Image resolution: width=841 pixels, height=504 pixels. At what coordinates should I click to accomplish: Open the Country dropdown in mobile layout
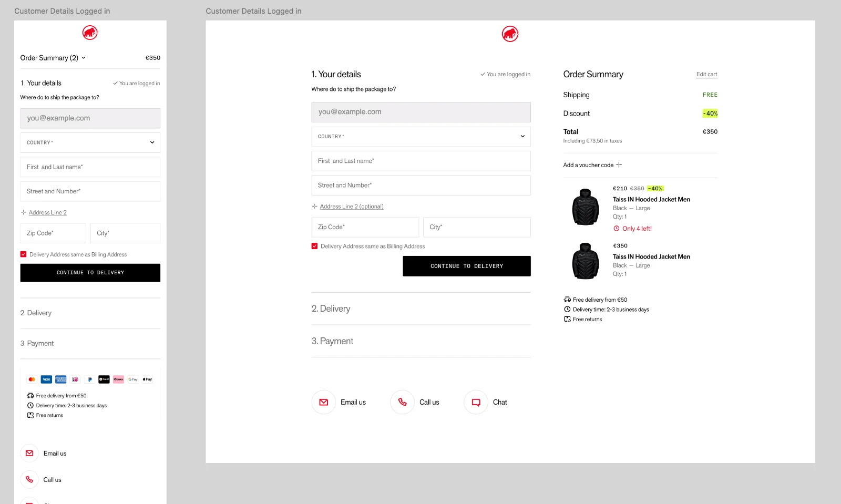(x=90, y=142)
